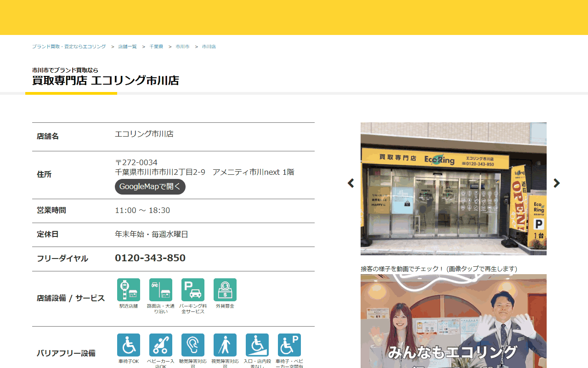Click the ベビーカー入店OK stroller icon
The image size is (588, 368).
[161, 345]
